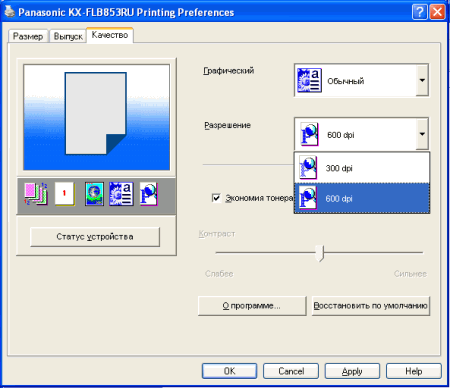Viewport: 450px width, 388px height.
Task: Click the Обычный value in combo box
Action: pos(346,81)
